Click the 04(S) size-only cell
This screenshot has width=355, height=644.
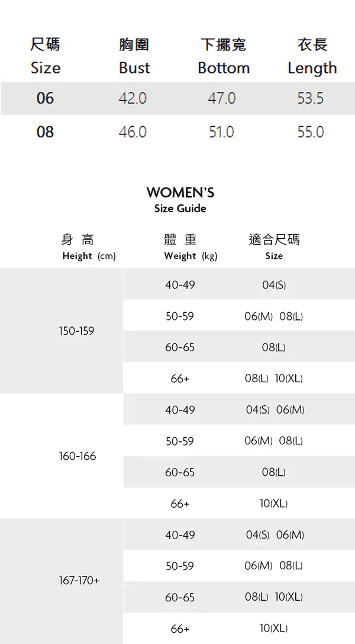[274, 285]
